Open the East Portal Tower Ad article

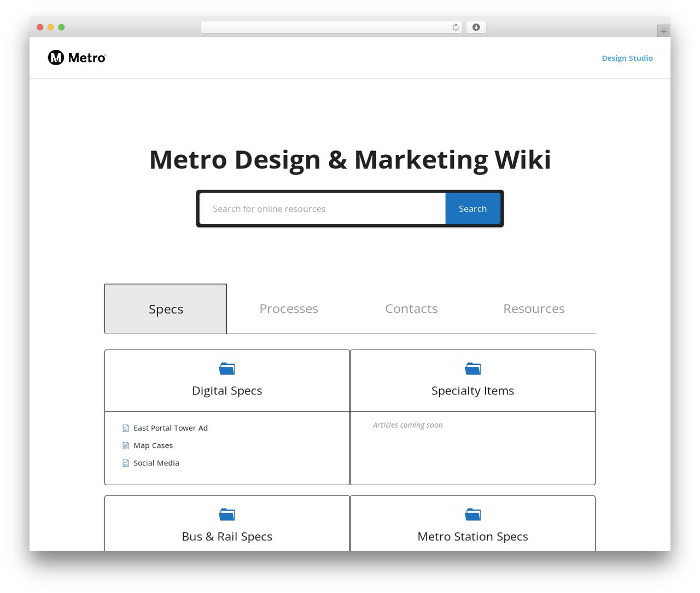coord(171,428)
